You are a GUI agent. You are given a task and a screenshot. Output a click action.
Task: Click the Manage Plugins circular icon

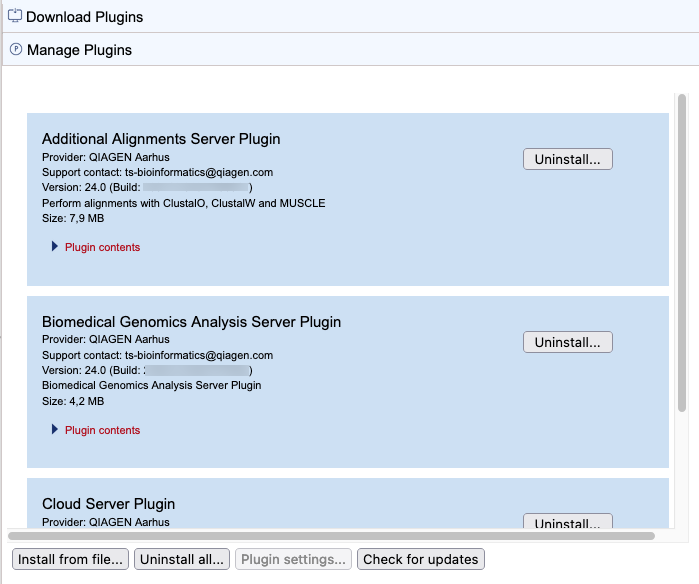tap(15, 49)
